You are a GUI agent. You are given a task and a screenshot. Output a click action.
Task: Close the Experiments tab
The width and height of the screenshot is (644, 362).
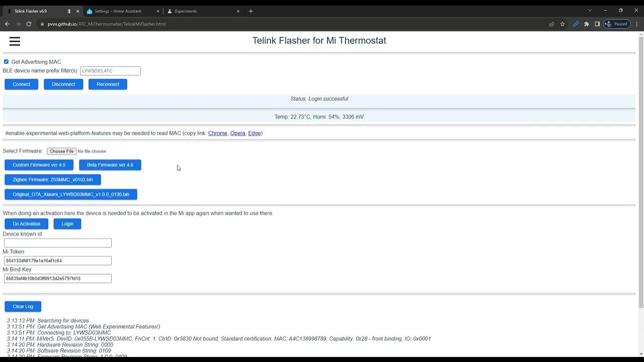(238, 11)
